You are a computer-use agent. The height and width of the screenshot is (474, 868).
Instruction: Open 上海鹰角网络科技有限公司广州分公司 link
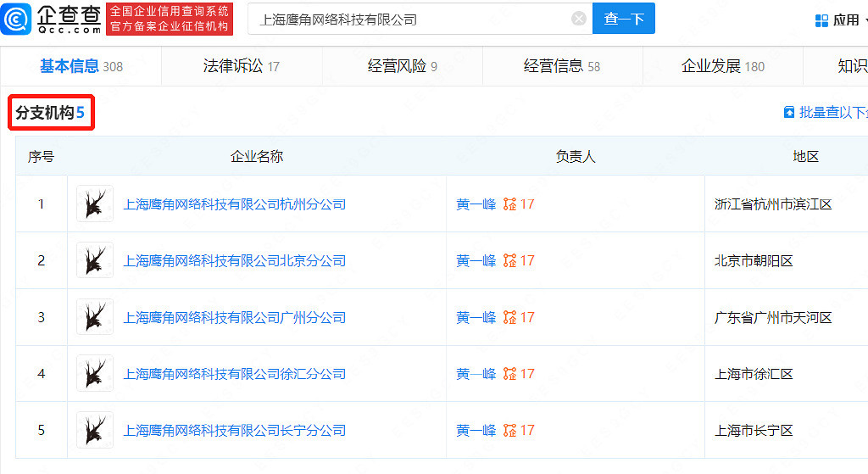[235, 318]
